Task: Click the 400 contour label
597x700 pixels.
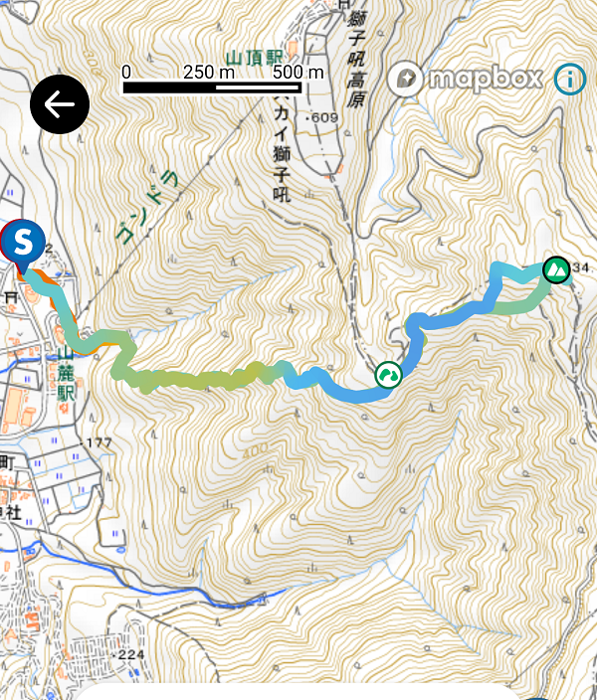Action: point(256,450)
